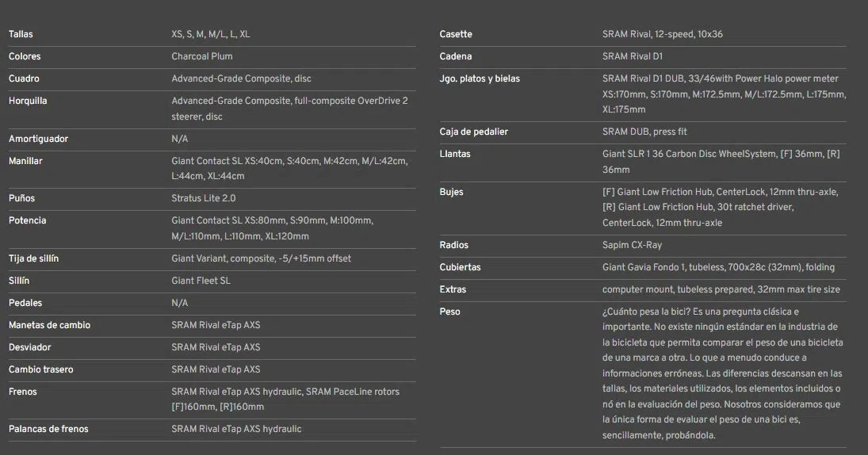
Task: Select the 'SRAM Rival D1' chain value
Action: [633, 57]
